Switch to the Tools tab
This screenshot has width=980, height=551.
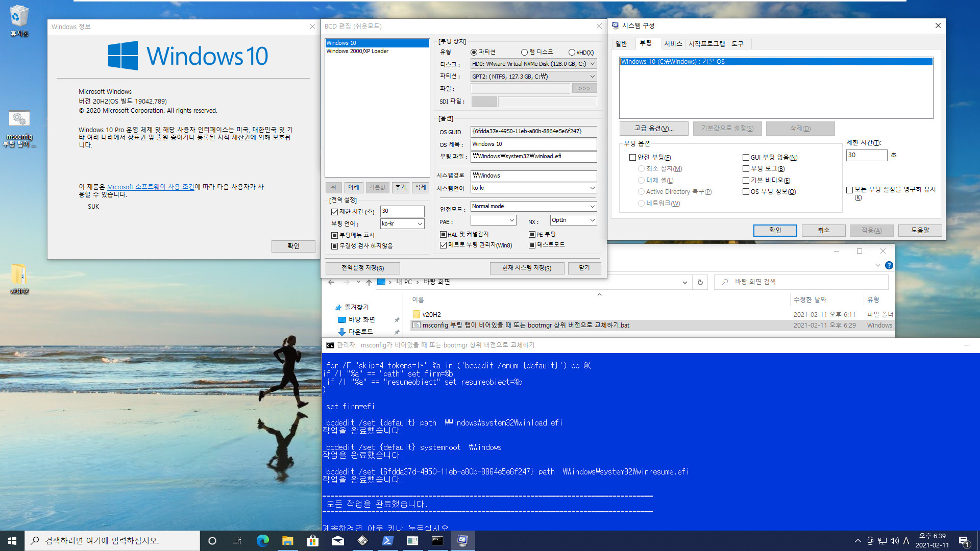coord(738,44)
